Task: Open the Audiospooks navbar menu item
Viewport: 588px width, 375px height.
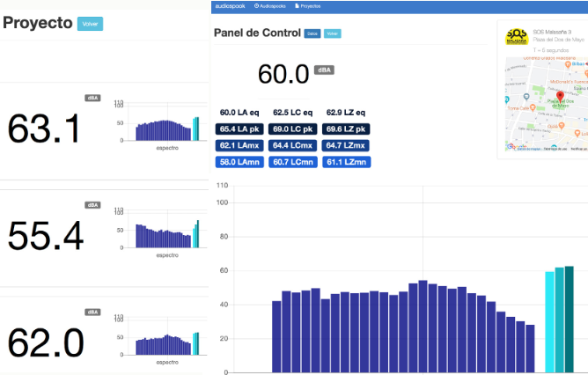Action: click(270, 6)
